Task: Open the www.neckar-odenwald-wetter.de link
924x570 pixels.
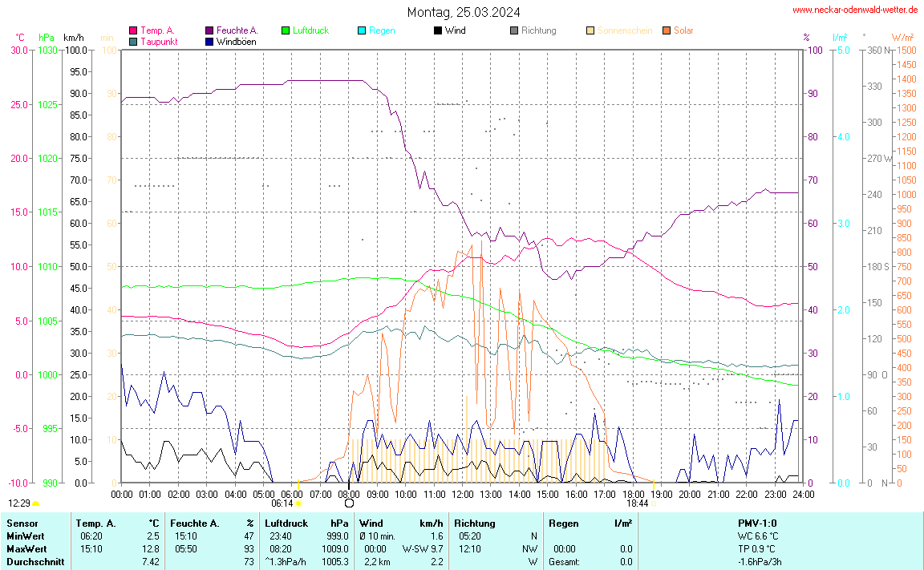Action: click(855, 10)
